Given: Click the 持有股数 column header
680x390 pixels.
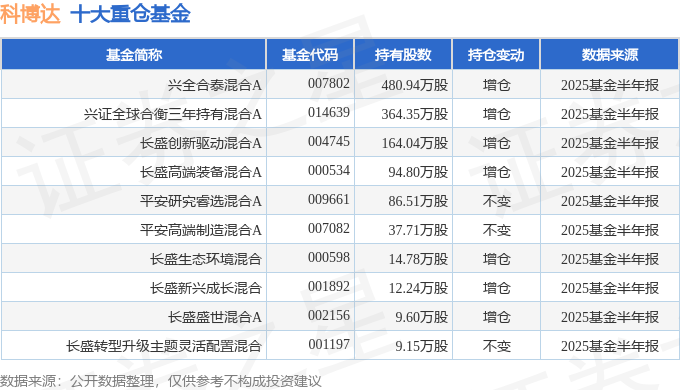Looking at the screenshot, I should coord(403,55).
